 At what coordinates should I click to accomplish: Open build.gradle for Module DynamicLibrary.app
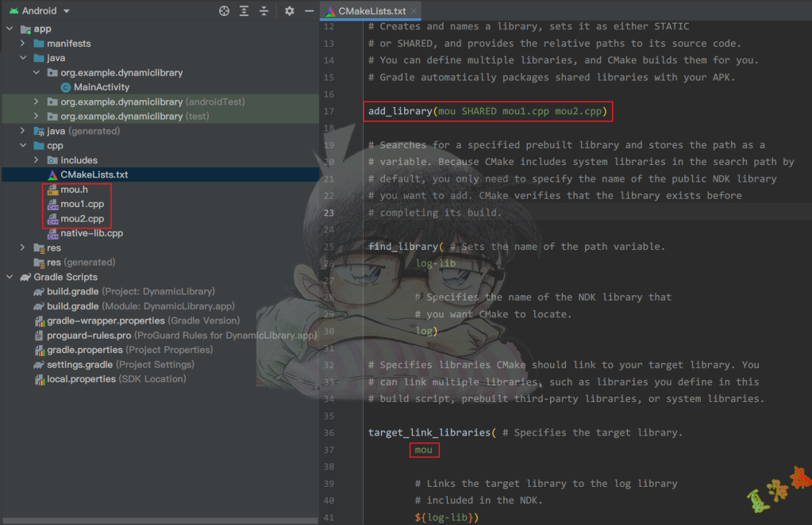point(72,306)
